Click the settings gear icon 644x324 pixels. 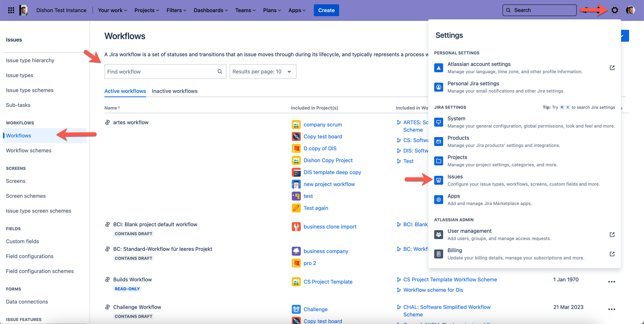click(x=615, y=10)
